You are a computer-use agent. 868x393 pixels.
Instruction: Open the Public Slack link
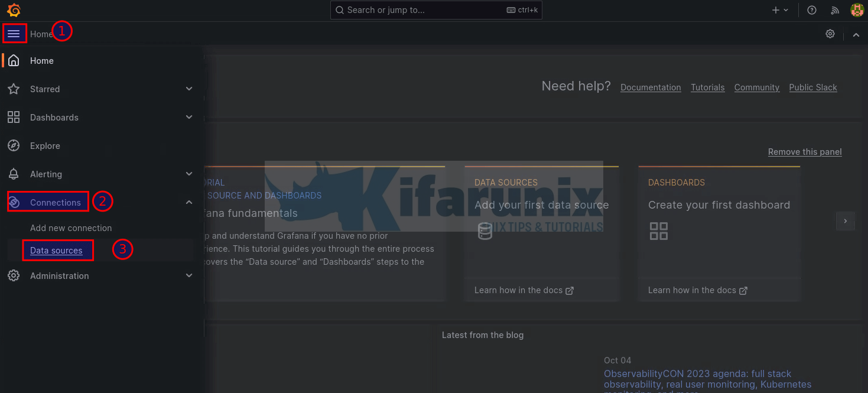tap(813, 87)
